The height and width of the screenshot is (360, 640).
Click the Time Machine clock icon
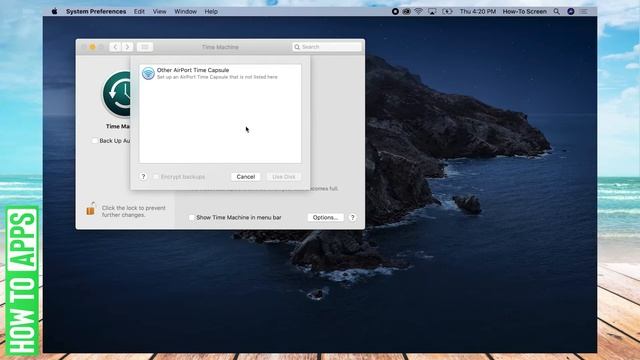[x=117, y=95]
